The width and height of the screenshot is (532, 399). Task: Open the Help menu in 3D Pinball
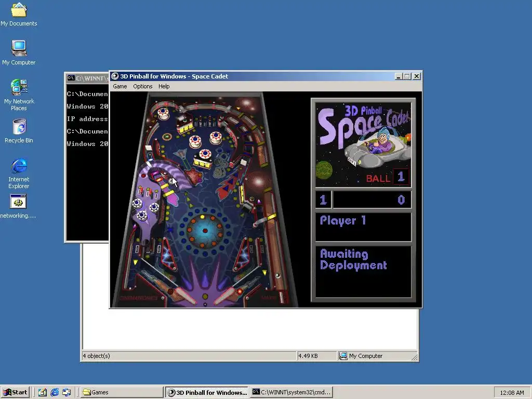click(164, 86)
